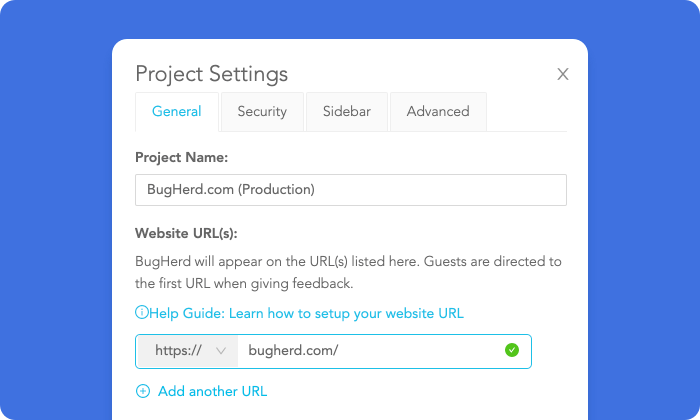This screenshot has width=700, height=420.
Task: Click the Website URL(s) heading
Action: click(185, 234)
